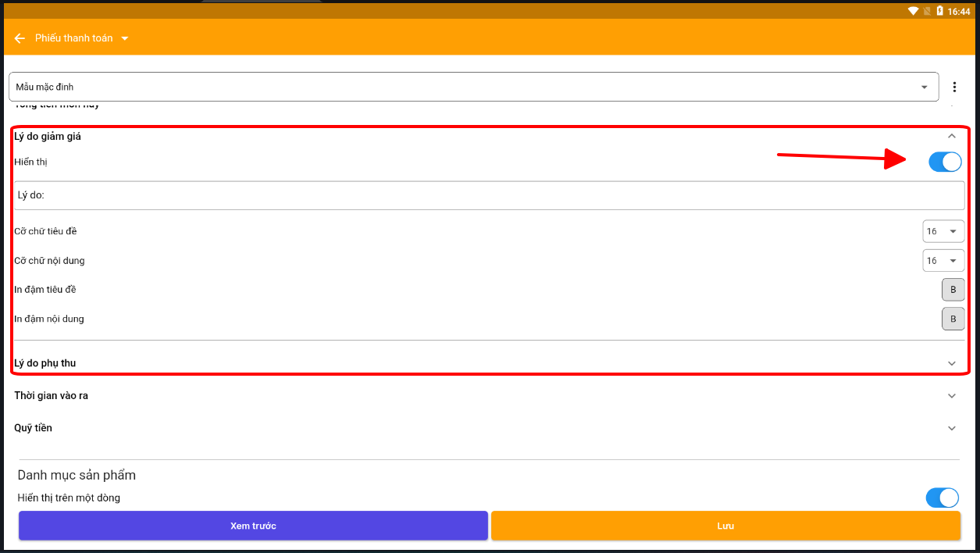Screen dimensions: 980x553
Task: Tap the back arrow icon
Action: click(x=20, y=38)
